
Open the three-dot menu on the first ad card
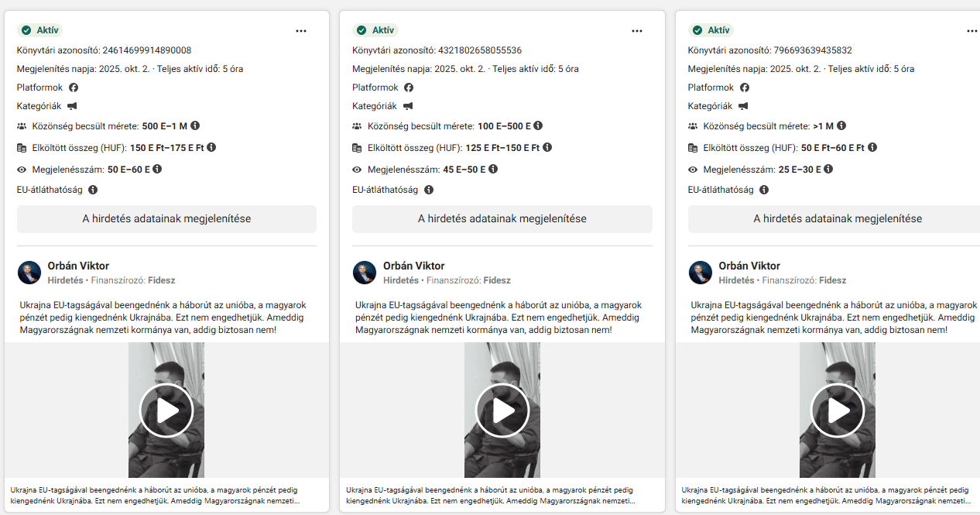pyautogui.click(x=301, y=31)
